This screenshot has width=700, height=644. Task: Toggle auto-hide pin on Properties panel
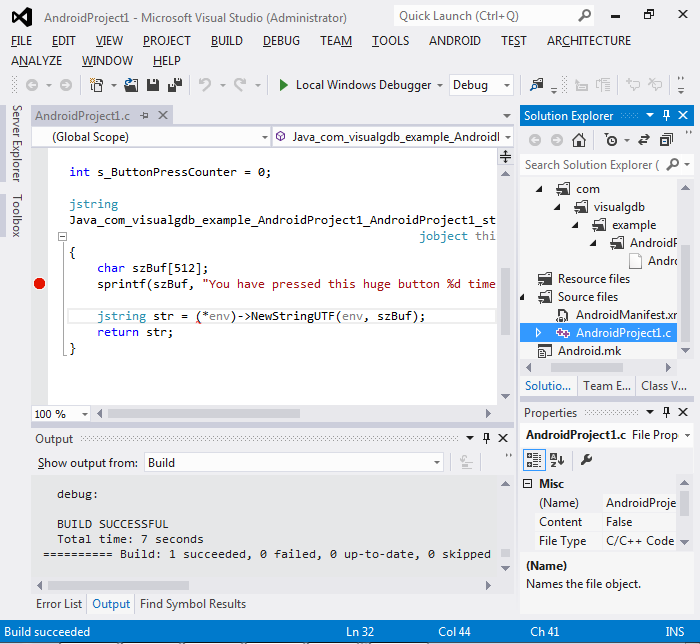coord(667,412)
